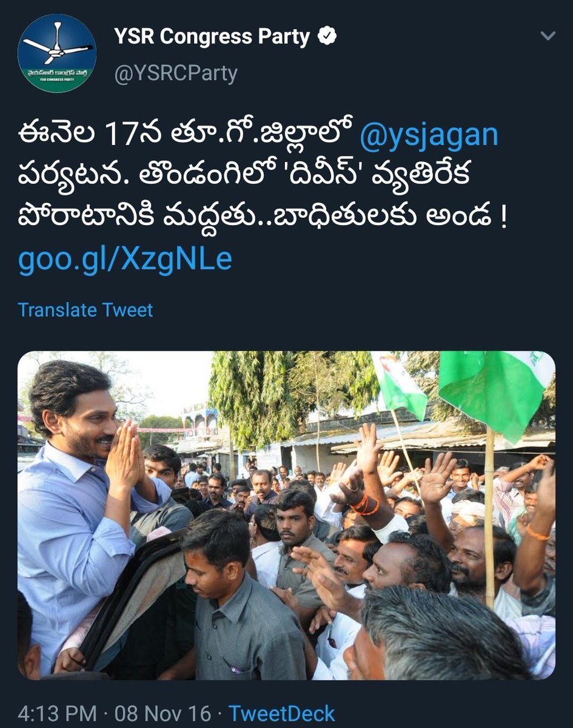Click Translate Tweet
This screenshot has height=728, width=573.
pyautogui.click(x=85, y=310)
